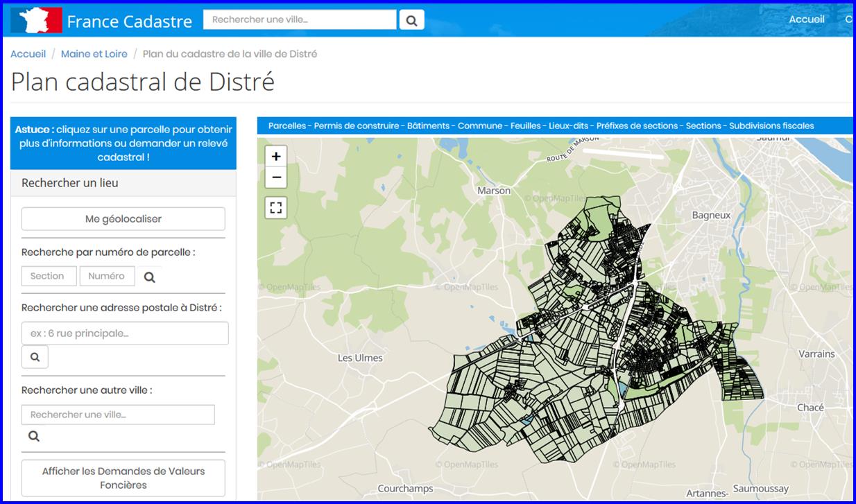Click the Section input field
The height and width of the screenshot is (504, 856).
(49, 276)
